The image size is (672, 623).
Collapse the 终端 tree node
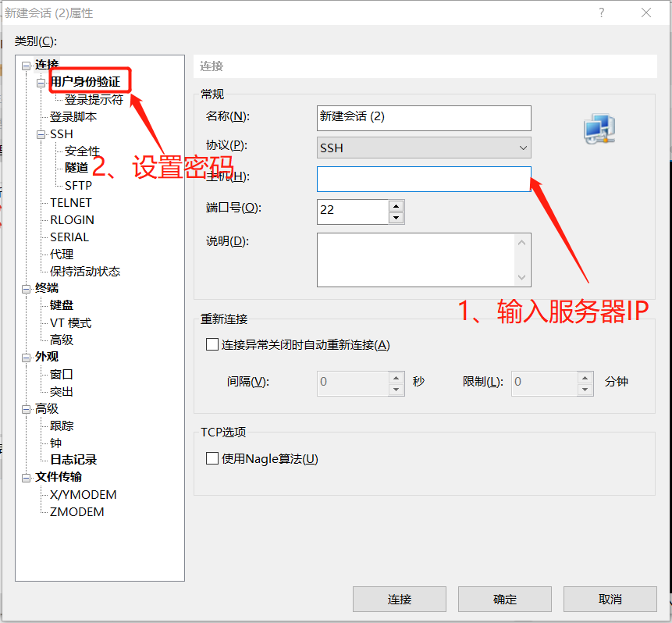(x=26, y=289)
